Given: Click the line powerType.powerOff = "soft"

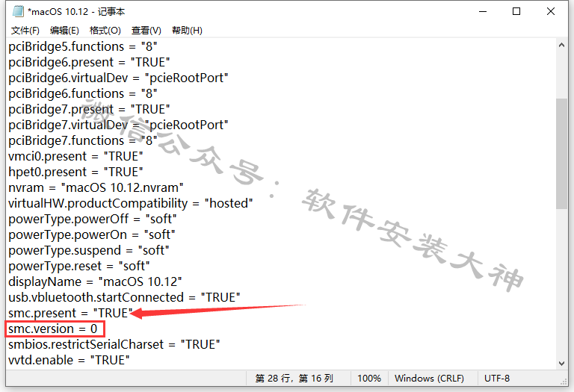Looking at the screenshot, I should 93,220.
